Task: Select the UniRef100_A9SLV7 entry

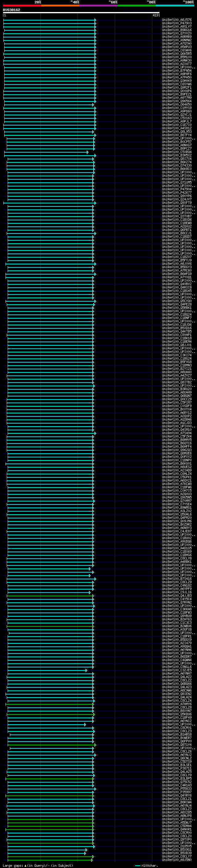Action: point(177,26)
